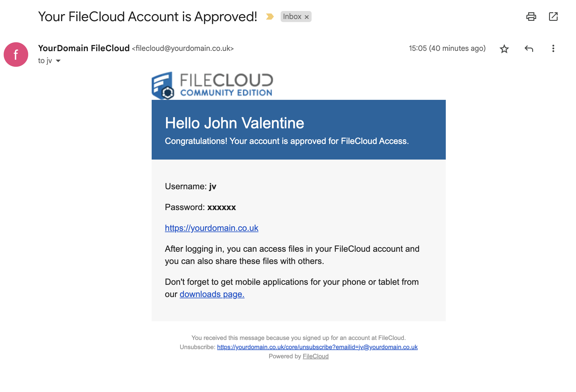
Task: Open the recipient dropdown arrow
Action: click(58, 61)
